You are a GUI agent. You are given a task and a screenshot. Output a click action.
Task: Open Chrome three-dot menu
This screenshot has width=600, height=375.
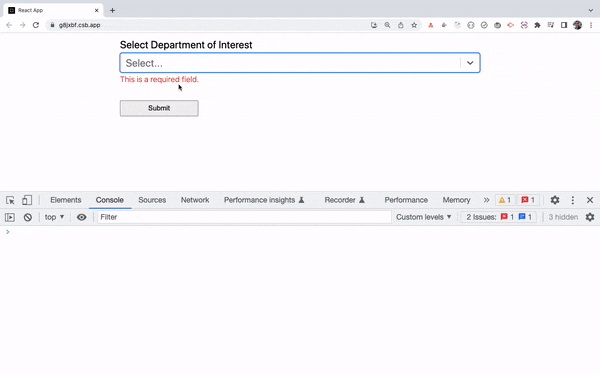click(x=591, y=25)
